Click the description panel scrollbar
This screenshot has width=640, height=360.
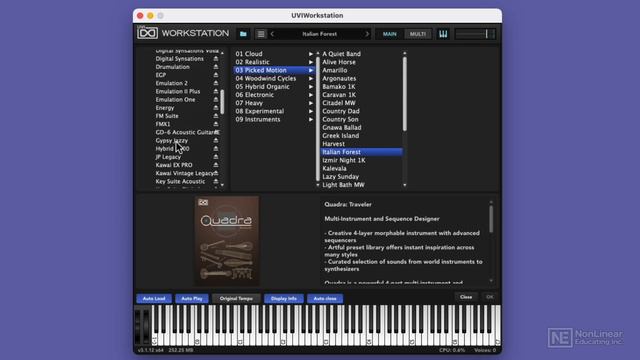point(491,219)
